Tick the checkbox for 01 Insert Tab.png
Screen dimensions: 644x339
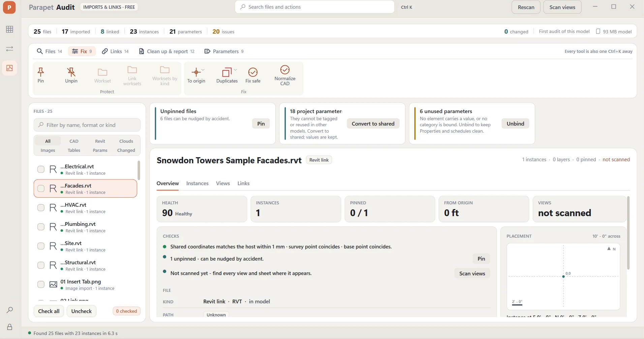click(x=41, y=284)
